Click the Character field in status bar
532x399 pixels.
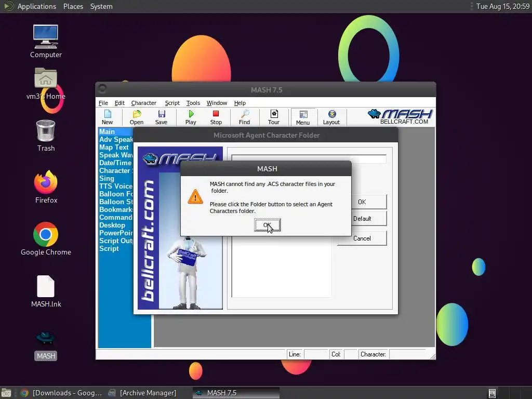click(407, 354)
